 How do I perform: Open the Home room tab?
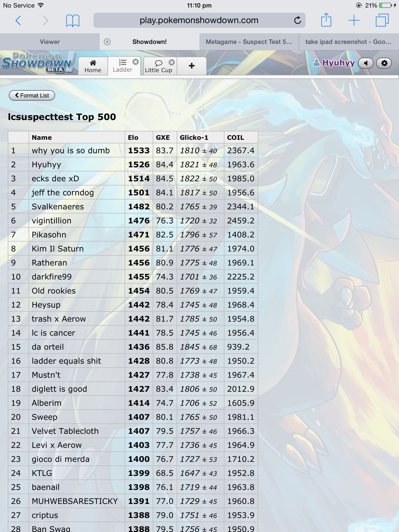(93, 66)
